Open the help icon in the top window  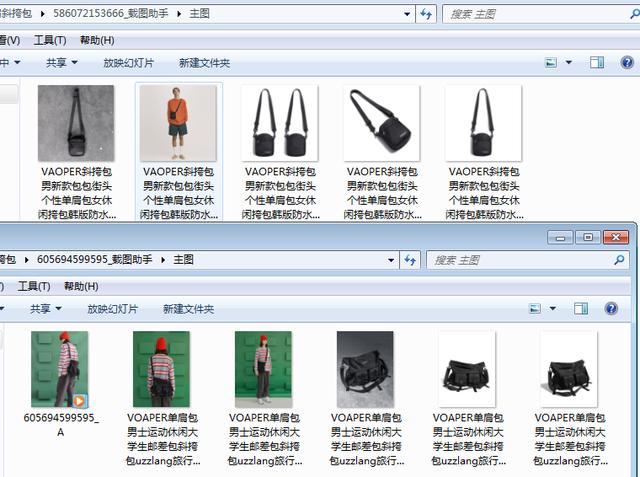click(x=626, y=63)
